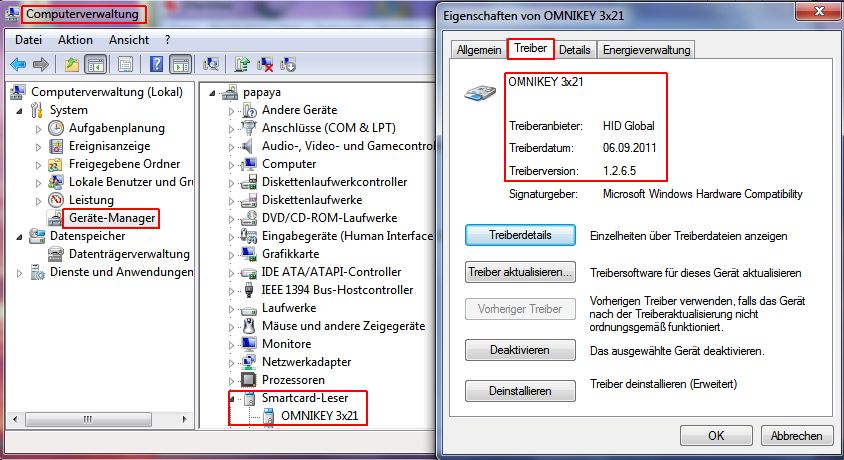This screenshot has width=844, height=460.
Task: Expand the Netzwerkadapter device category
Action: (231, 362)
